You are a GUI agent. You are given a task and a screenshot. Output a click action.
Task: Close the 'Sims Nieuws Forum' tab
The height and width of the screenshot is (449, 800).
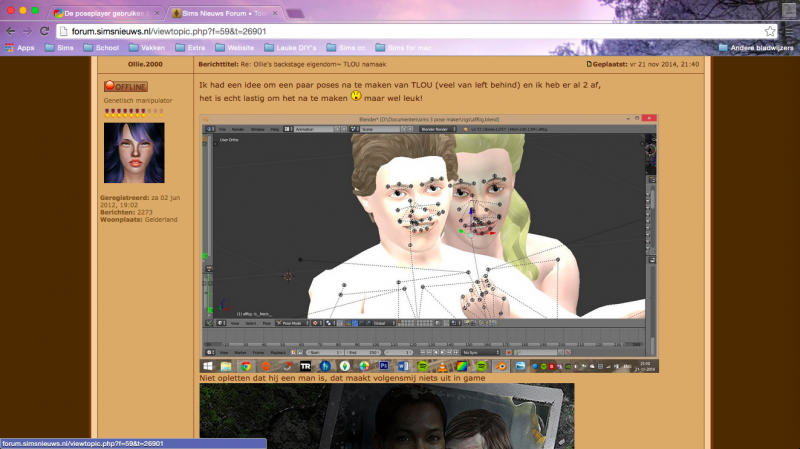pyautogui.click(x=275, y=13)
